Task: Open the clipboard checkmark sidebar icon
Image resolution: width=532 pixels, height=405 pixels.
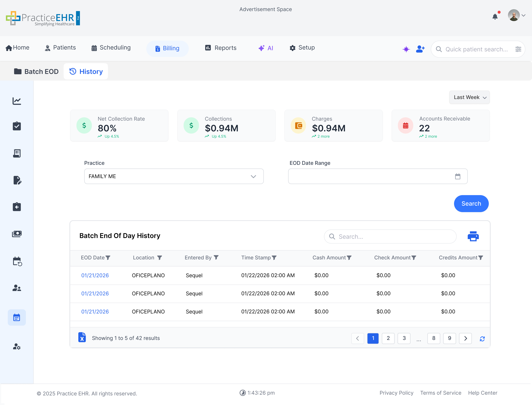Action: point(17,126)
